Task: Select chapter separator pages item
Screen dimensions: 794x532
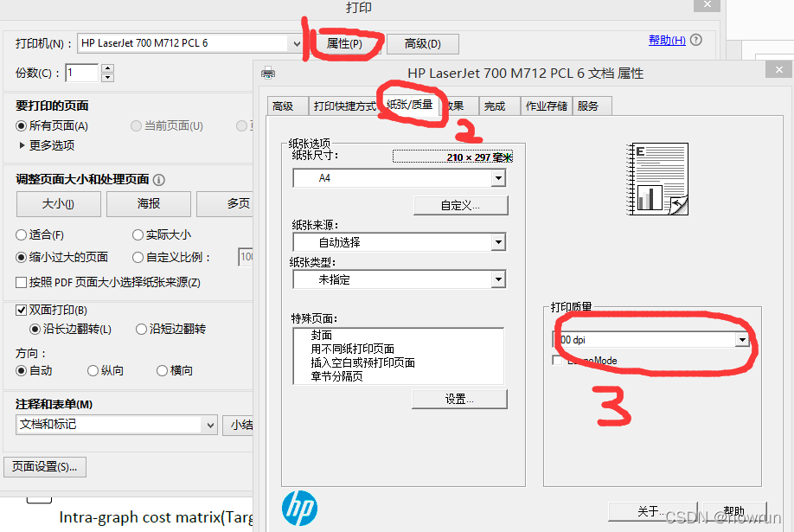Action: (x=336, y=376)
